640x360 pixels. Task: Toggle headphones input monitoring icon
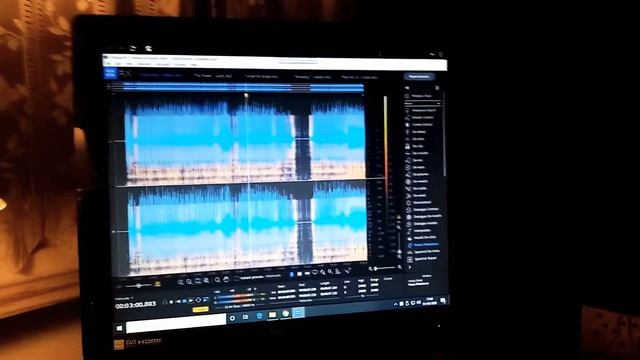tap(165, 302)
